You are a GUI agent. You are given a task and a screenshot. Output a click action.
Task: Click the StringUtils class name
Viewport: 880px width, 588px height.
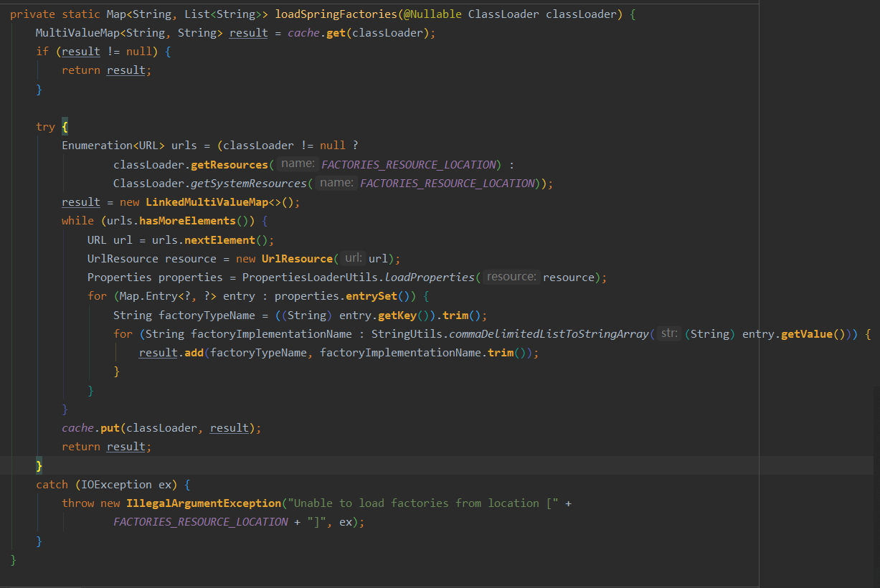pos(407,333)
